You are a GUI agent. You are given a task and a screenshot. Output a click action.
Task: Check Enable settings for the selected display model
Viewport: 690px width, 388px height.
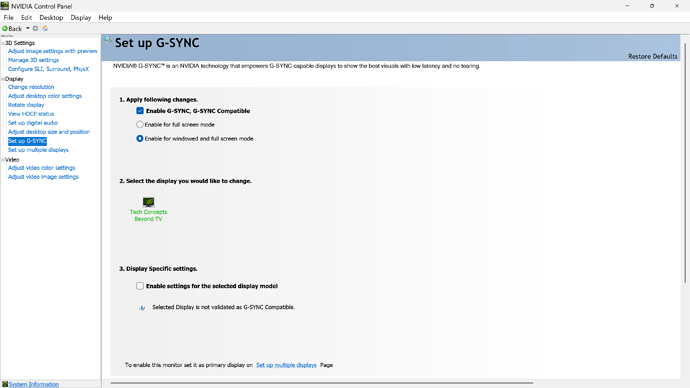point(140,286)
